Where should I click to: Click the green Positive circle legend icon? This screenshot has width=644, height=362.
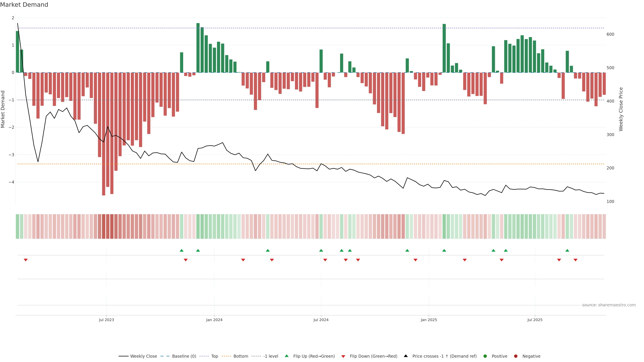(x=485, y=356)
